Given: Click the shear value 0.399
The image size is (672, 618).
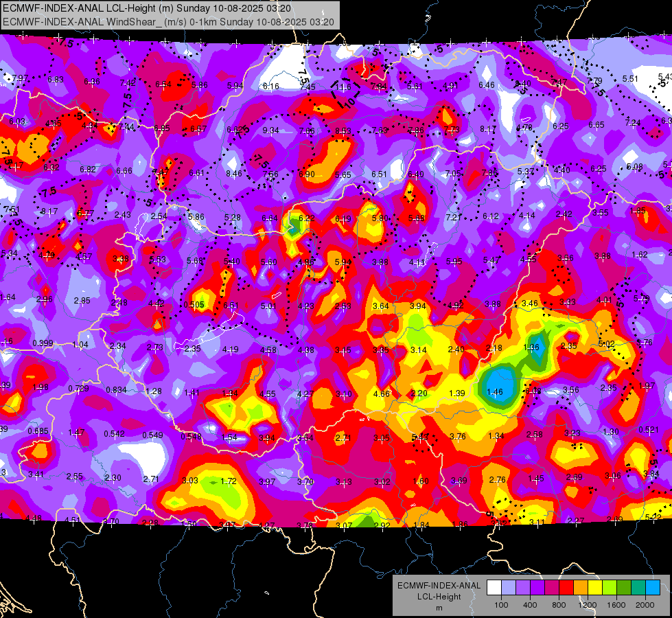Looking at the screenshot, I should click(43, 343).
